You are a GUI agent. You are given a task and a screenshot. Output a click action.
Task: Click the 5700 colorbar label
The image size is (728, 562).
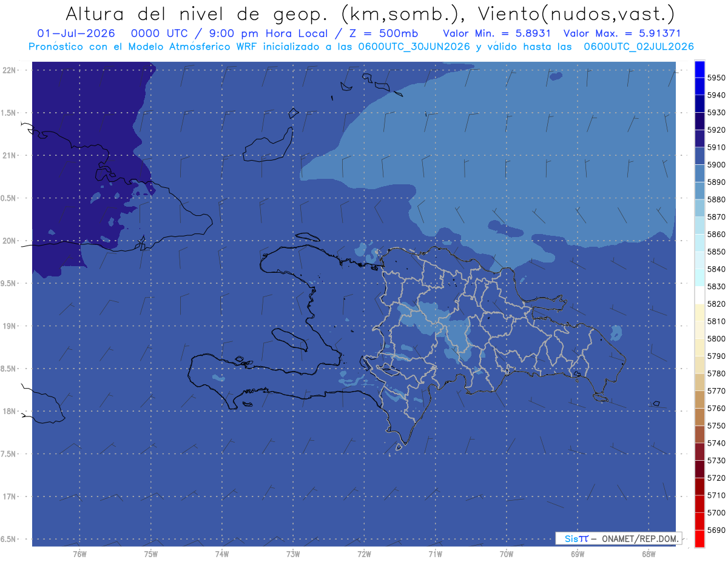pos(716,513)
